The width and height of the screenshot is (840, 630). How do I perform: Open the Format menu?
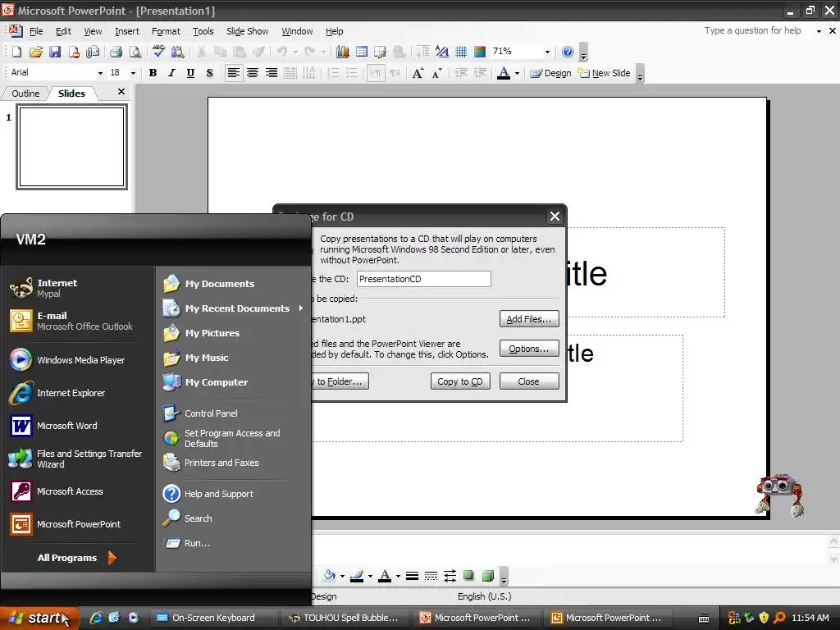(166, 31)
